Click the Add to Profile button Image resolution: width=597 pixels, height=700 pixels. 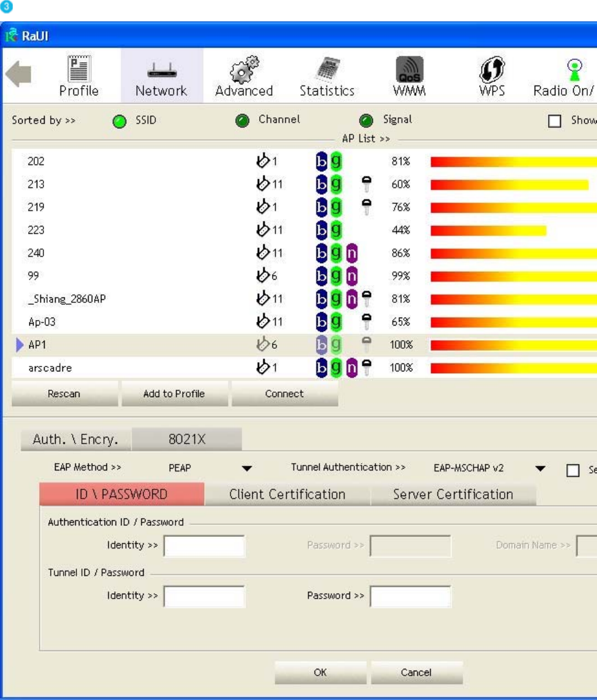[x=174, y=394]
